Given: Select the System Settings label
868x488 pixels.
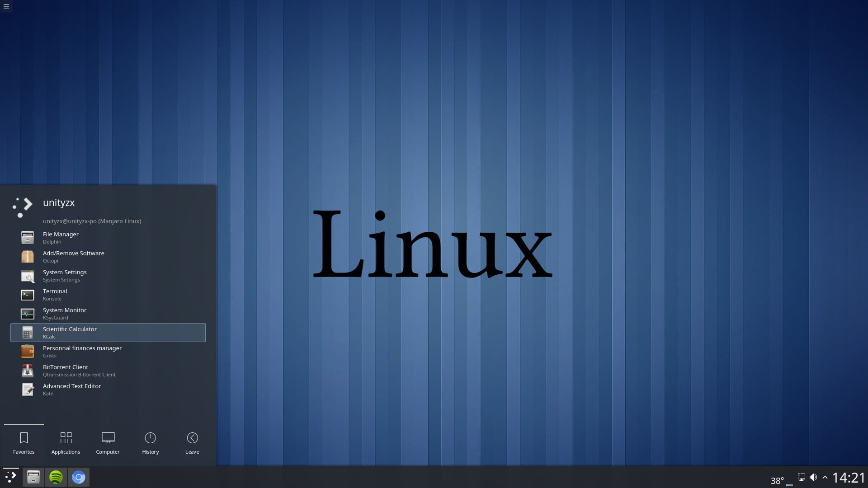Looking at the screenshot, I should [x=65, y=272].
